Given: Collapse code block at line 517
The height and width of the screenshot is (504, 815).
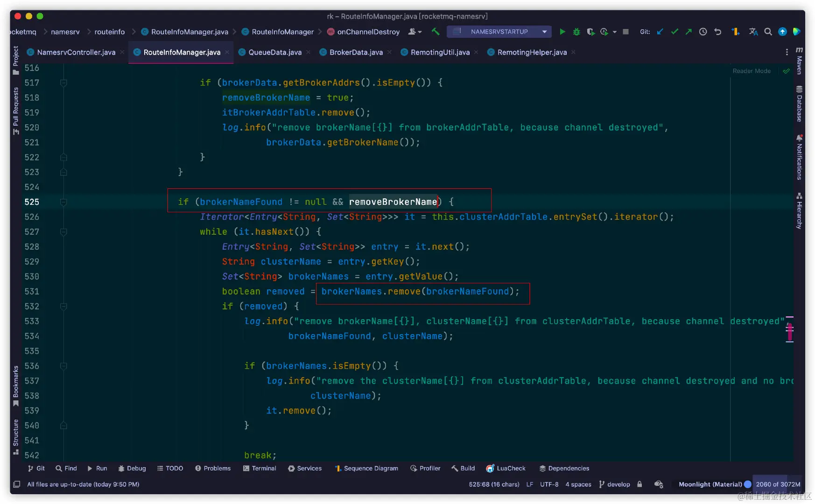Looking at the screenshot, I should pyautogui.click(x=63, y=83).
